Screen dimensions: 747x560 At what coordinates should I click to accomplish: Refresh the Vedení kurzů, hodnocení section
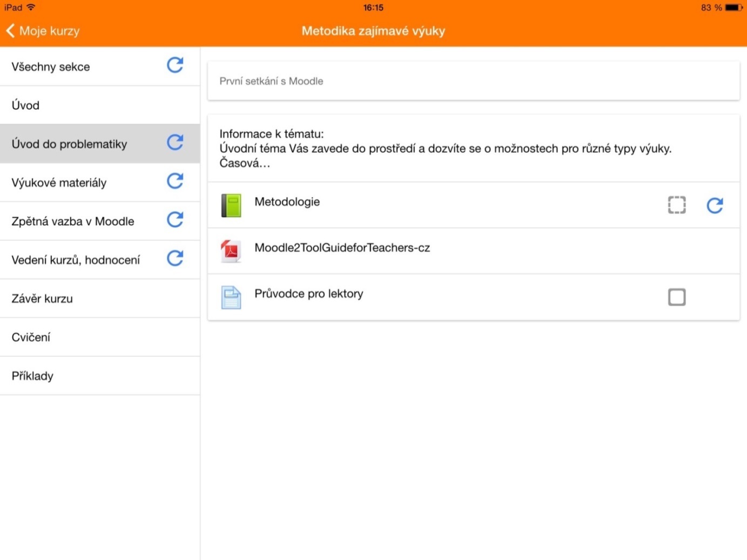click(x=175, y=258)
